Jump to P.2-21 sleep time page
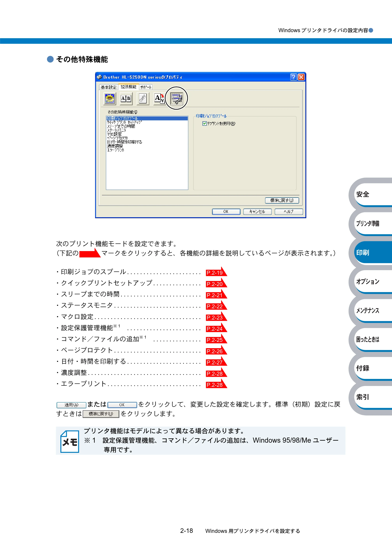 [x=216, y=295]
